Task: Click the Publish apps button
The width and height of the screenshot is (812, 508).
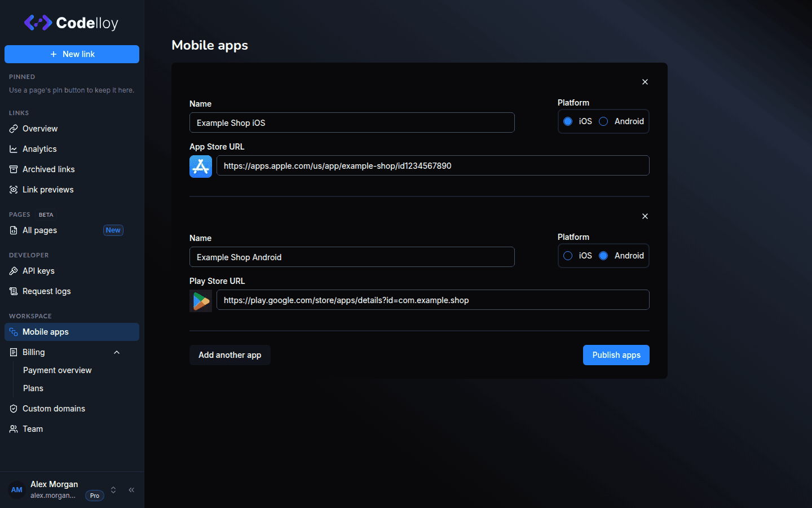Action: click(x=616, y=355)
